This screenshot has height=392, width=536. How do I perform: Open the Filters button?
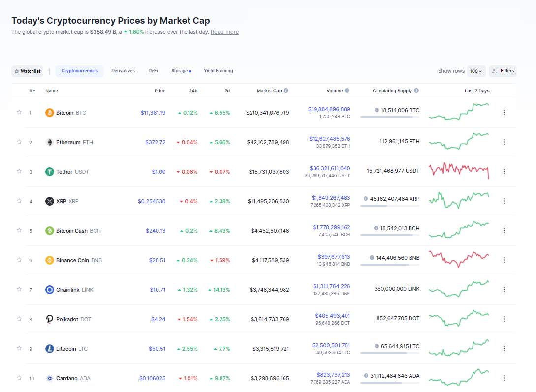pyautogui.click(x=503, y=71)
